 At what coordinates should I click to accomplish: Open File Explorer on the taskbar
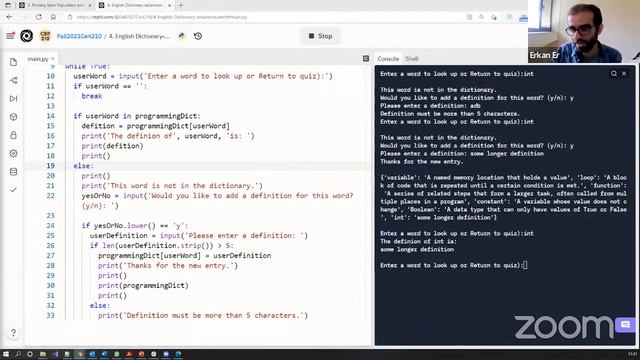point(42,354)
